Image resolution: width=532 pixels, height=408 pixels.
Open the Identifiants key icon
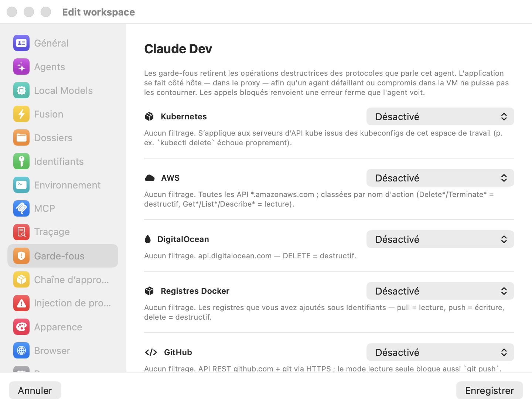point(21,161)
